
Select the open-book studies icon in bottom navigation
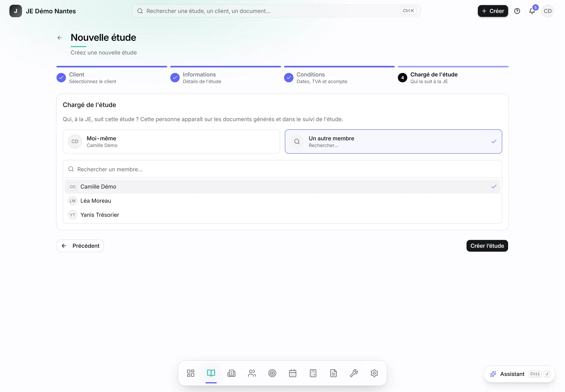pyautogui.click(x=211, y=373)
